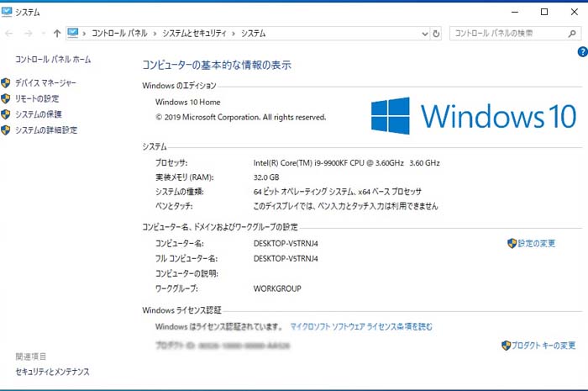Click the Windows 10 logo
588x391 pixels.
pos(473,116)
